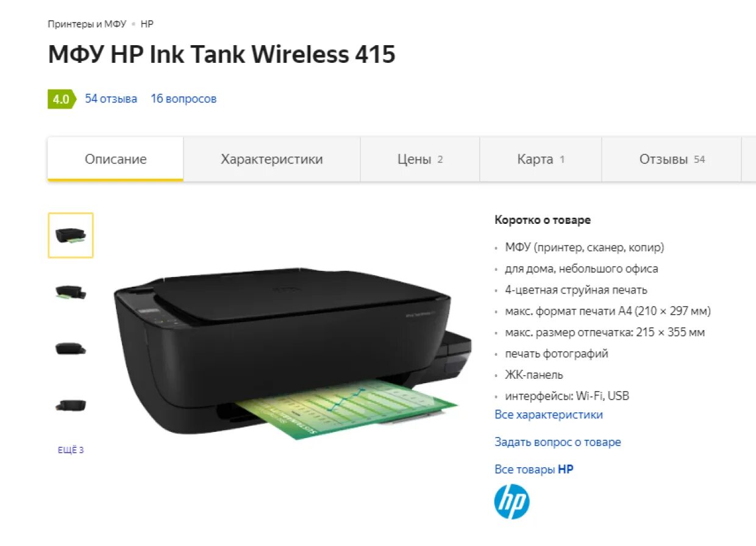Viewport: 756px width, 546px height.
Task: Select the second printer thumbnail
Action: point(71,292)
